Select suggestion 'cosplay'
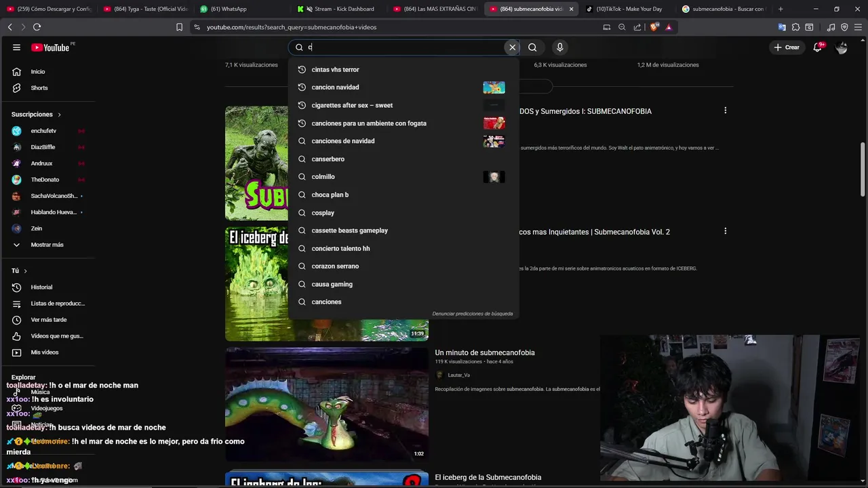868x488 pixels. click(403, 213)
